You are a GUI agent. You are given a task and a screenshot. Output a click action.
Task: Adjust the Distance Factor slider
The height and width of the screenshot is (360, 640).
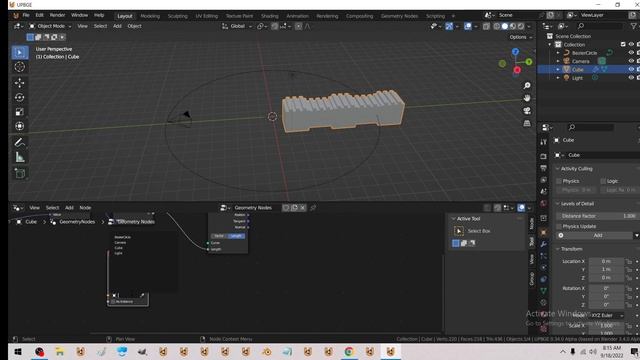[598, 216]
